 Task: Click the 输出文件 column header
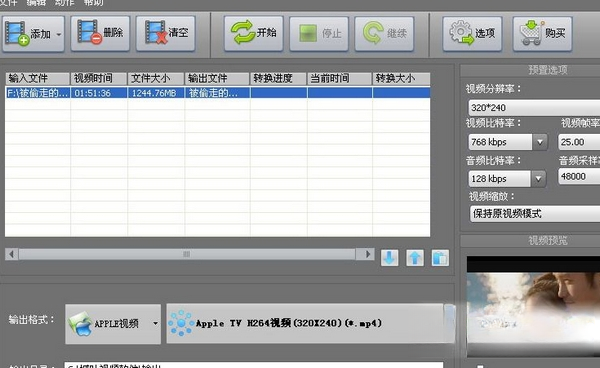point(217,78)
